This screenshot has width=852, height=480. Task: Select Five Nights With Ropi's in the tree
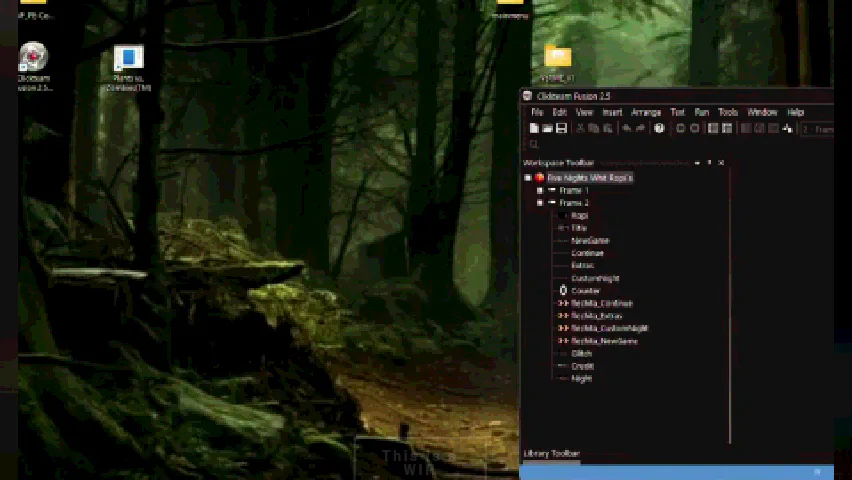(x=590, y=178)
